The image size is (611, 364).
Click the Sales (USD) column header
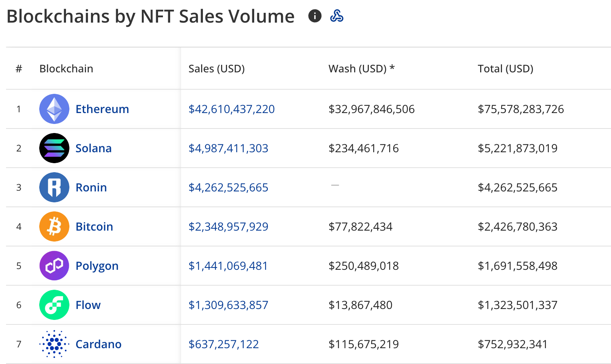point(216,69)
